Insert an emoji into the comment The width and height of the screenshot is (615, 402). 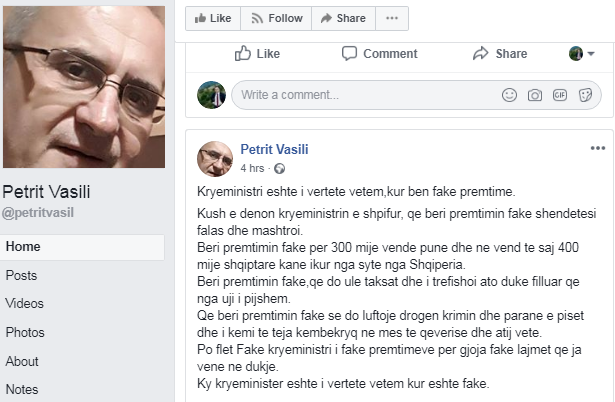coord(509,95)
